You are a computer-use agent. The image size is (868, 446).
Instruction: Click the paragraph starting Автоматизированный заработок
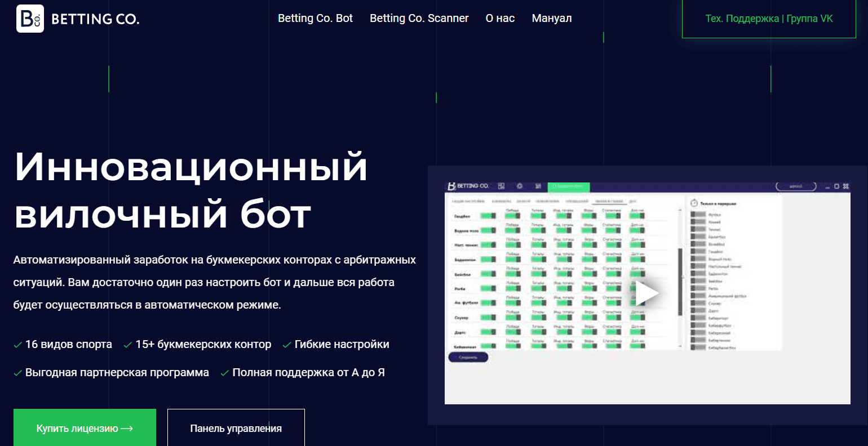tap(215, 283)
